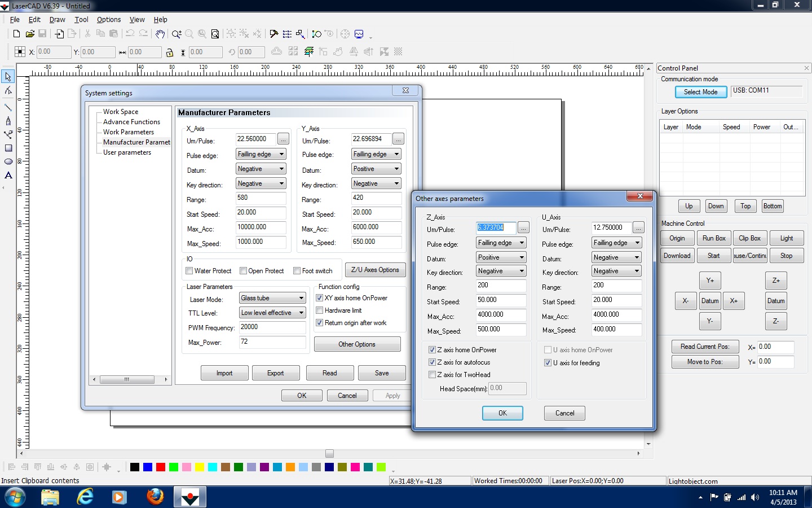This screenshot has height=508, width=812.
Task: Click the padlock aspect ratio icon
Action: pyautogui.click(x=169, y=52)
